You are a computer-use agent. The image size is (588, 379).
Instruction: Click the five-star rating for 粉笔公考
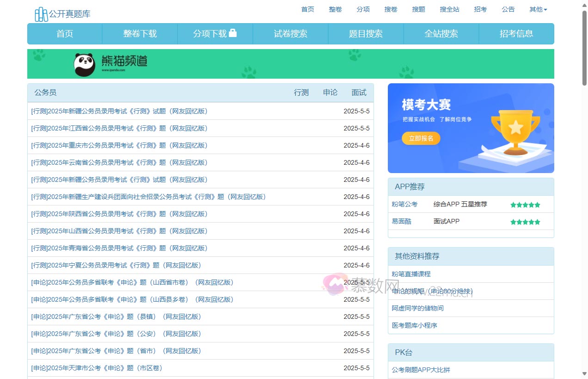tap(525, 205)
